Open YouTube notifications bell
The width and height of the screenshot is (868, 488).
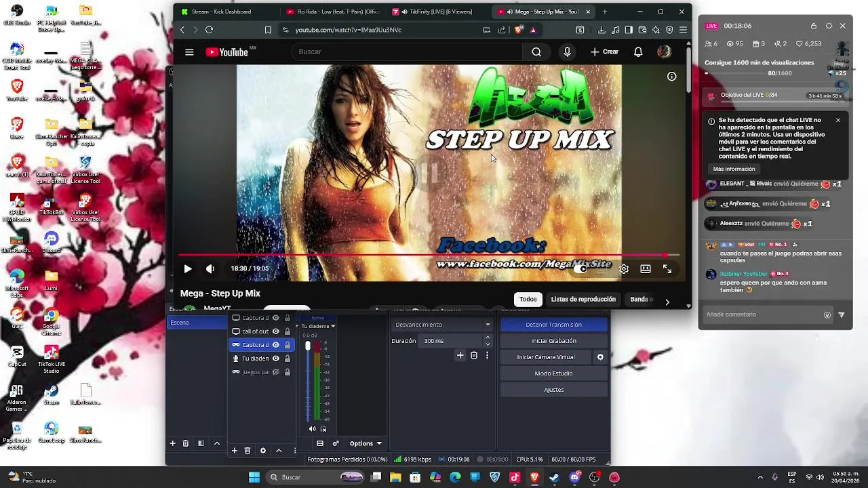coord(638,52)
